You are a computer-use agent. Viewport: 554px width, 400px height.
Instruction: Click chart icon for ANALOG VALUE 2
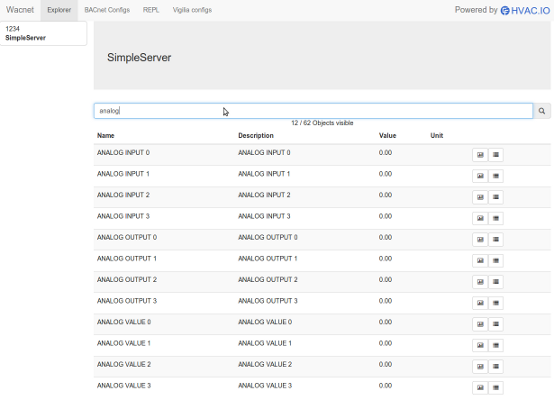coord(480,366)
